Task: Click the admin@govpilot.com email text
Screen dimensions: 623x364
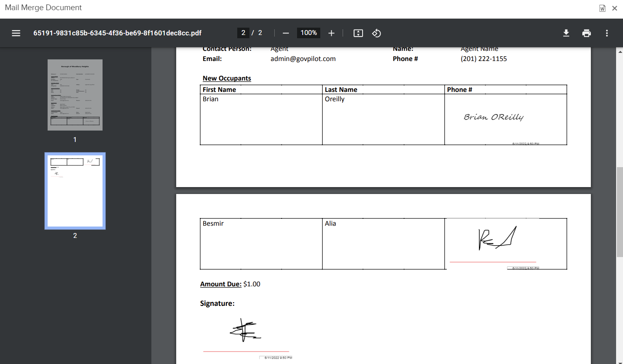Action: pyautogui.click(x=303, y=59)
